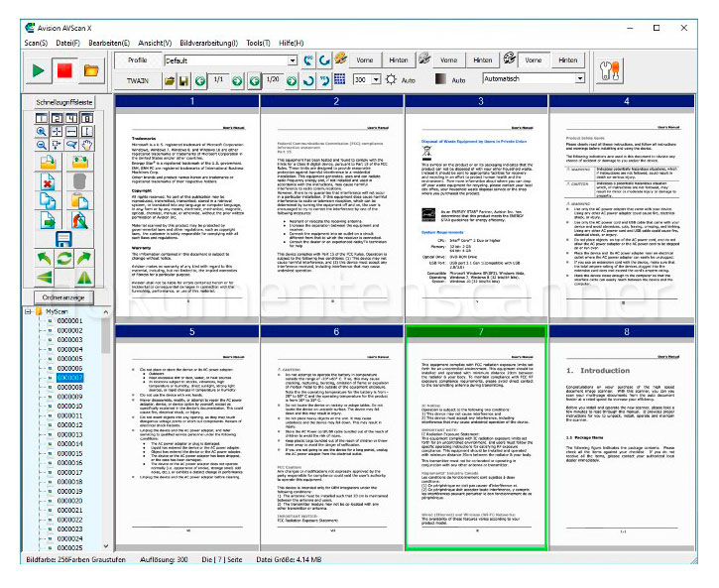Open the Tools(T) menu
Viewport: 719px width, 588px height.
pos(258,43)
